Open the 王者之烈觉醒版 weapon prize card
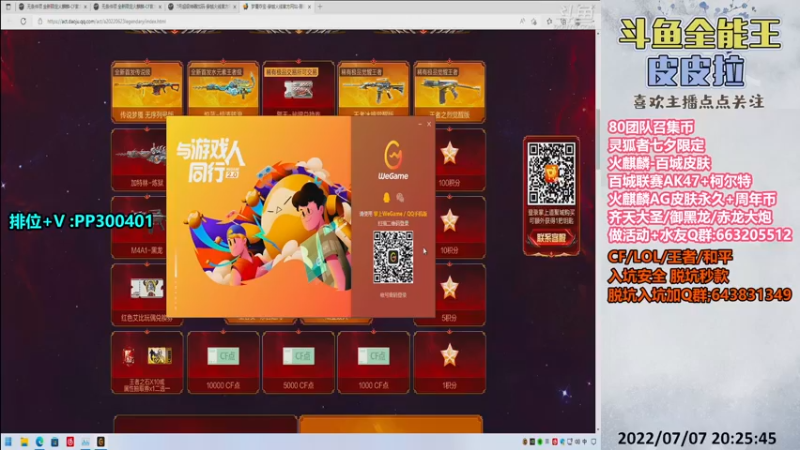 449,92
